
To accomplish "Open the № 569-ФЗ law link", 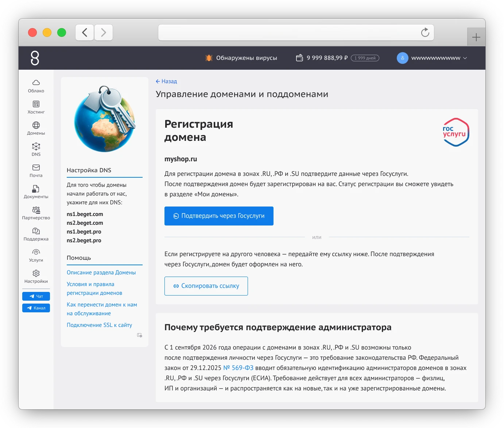I will [238, 368].
